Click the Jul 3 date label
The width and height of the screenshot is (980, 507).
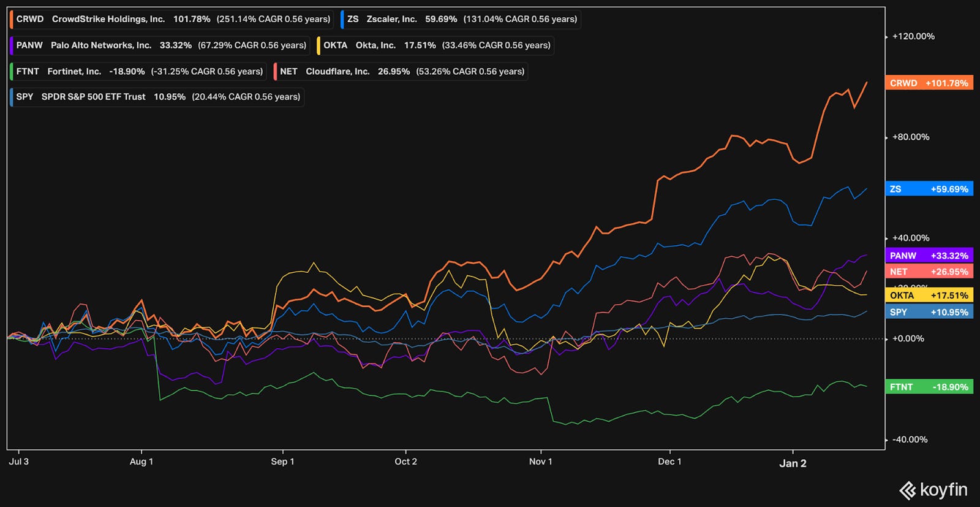[x=18, y=462]
